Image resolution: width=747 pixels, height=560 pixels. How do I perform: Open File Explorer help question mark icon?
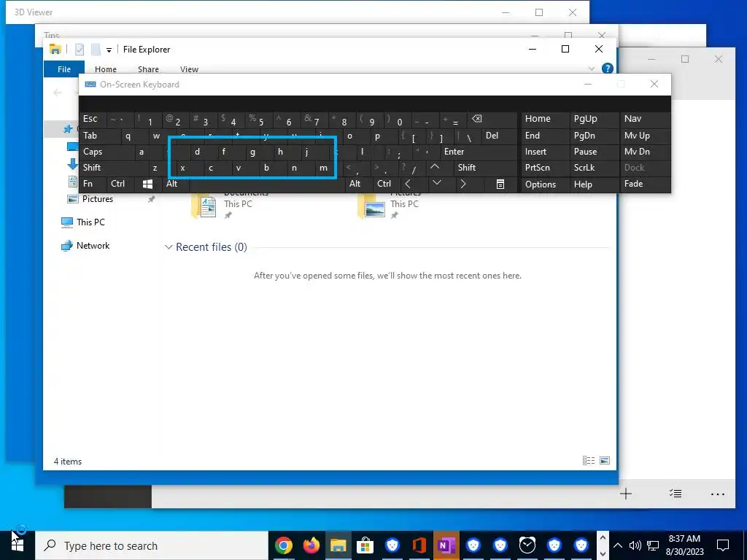(608, 69)
